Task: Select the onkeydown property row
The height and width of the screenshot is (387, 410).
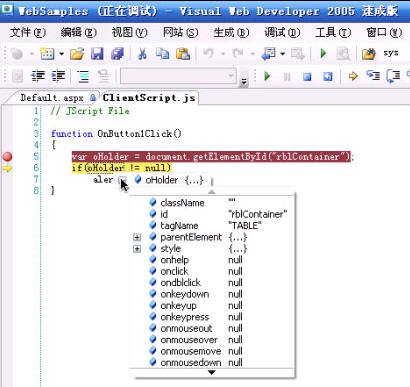Action: (x=212, y=294)
